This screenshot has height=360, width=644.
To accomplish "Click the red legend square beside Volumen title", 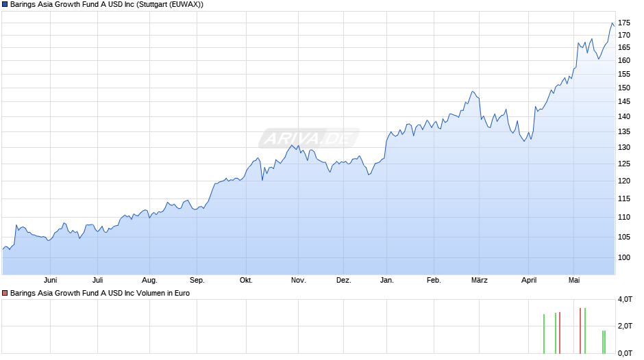I will [5, 293].
